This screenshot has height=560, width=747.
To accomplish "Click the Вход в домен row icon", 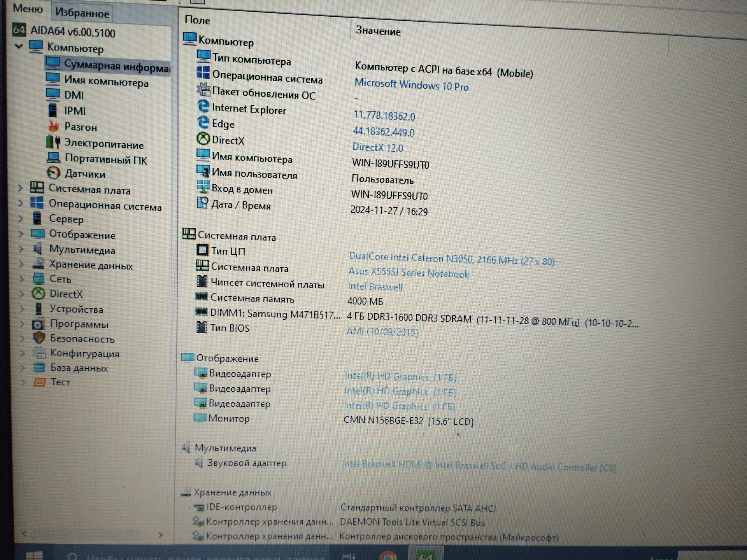I will pos(203,187).
